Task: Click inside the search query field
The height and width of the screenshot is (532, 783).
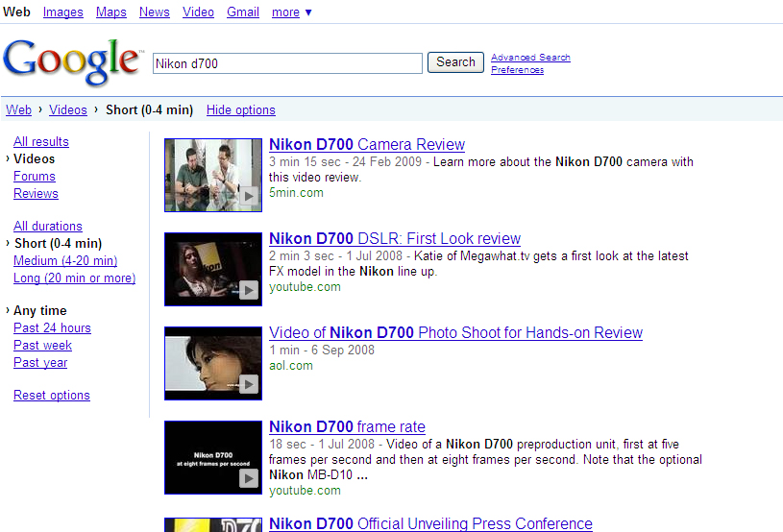Action: [287, 63]
